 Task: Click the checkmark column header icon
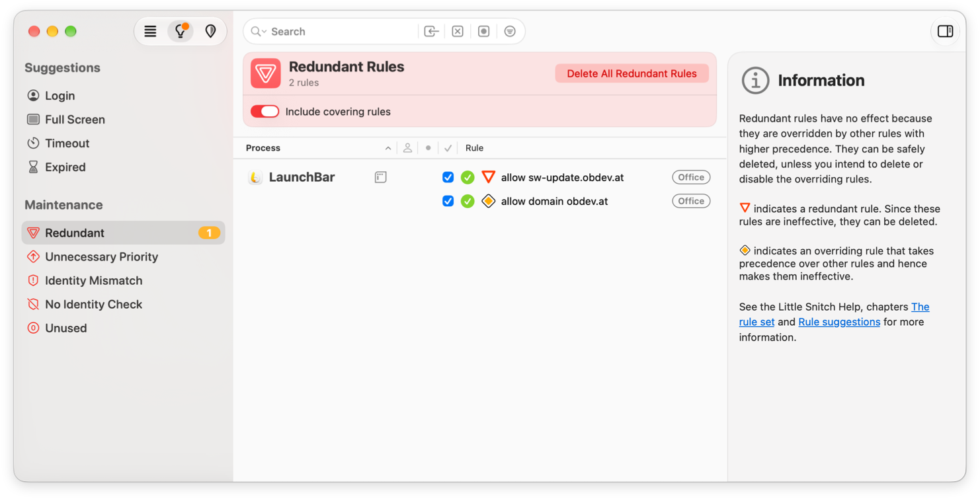click(x=448, y=148)
